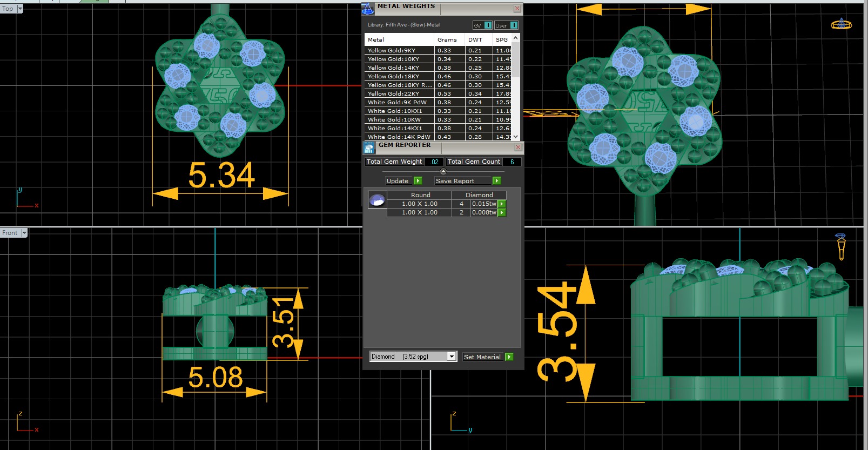
Task: Click the round gem thumbnail in Gem Reporter
Action: 377,200
